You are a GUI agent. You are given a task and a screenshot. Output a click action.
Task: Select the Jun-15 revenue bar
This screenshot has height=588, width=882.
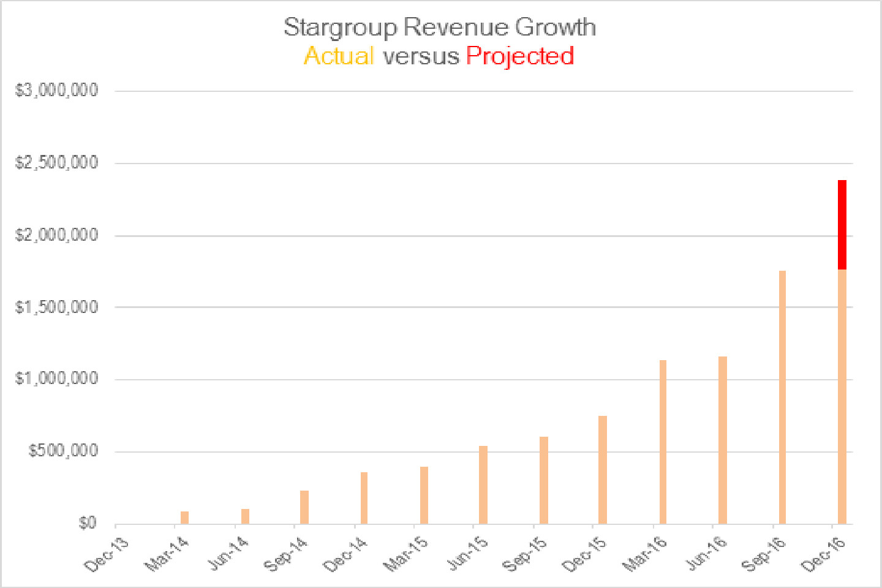tap(483, 484)
